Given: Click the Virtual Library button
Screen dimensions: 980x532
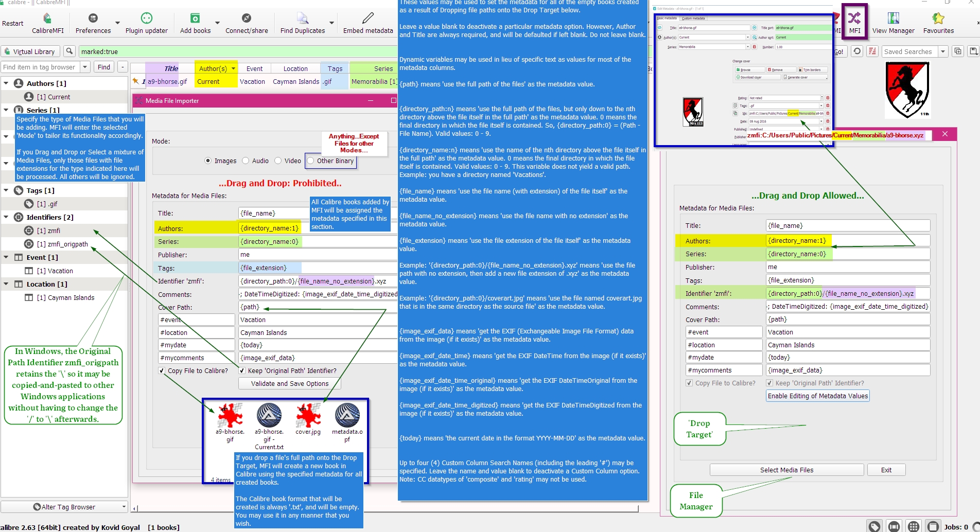Looking at the screenshot, I should (29, 51).
